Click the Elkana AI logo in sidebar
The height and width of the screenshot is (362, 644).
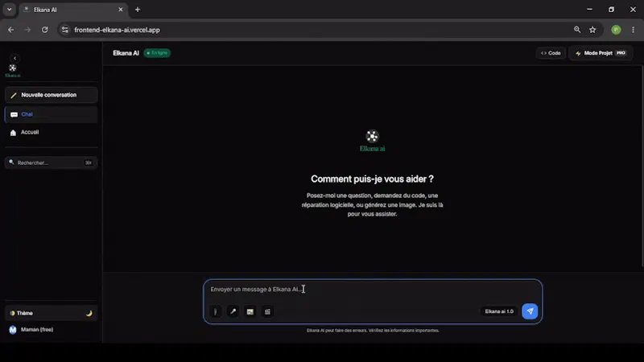point(13,70)
